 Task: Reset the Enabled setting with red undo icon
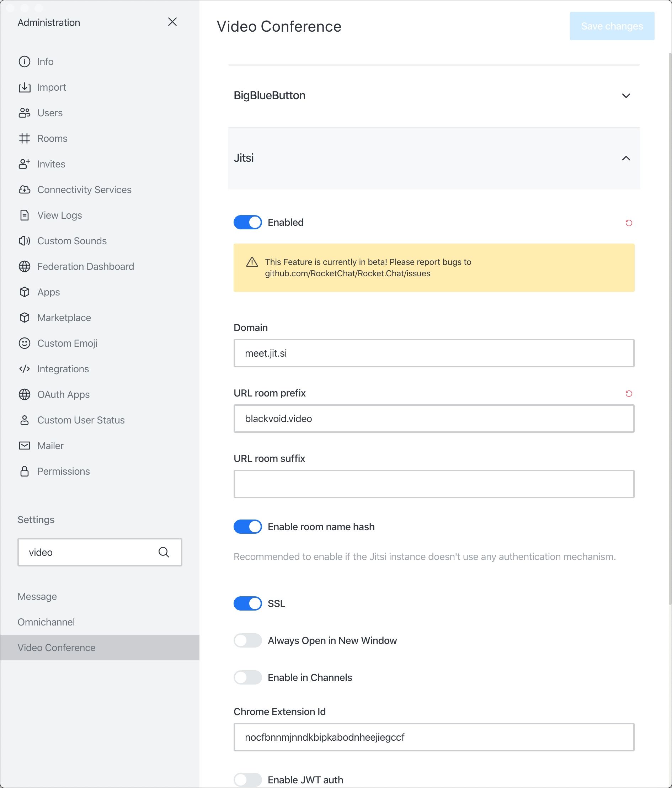(629, 223)
